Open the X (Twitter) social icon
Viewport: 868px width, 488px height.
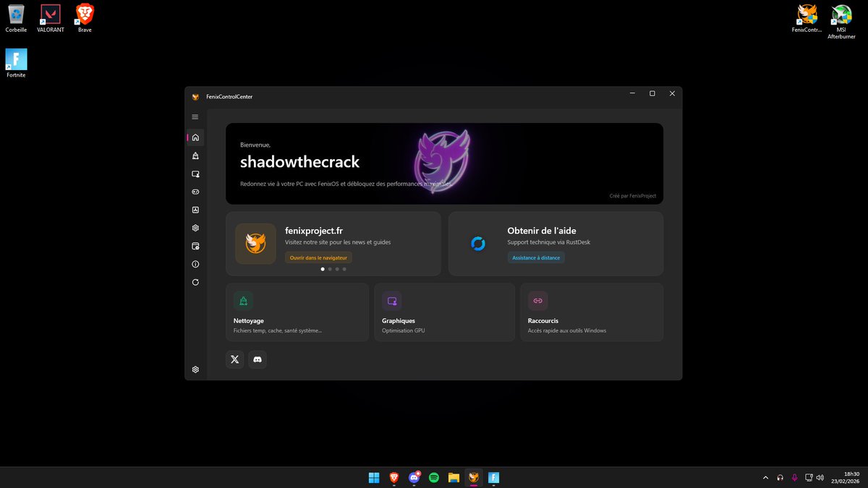[234, 359]
